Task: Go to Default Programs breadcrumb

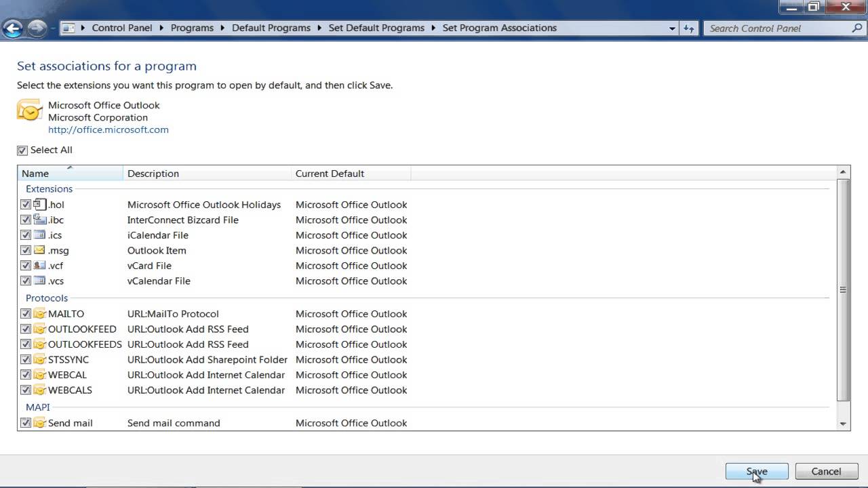Action: (271, 28)
